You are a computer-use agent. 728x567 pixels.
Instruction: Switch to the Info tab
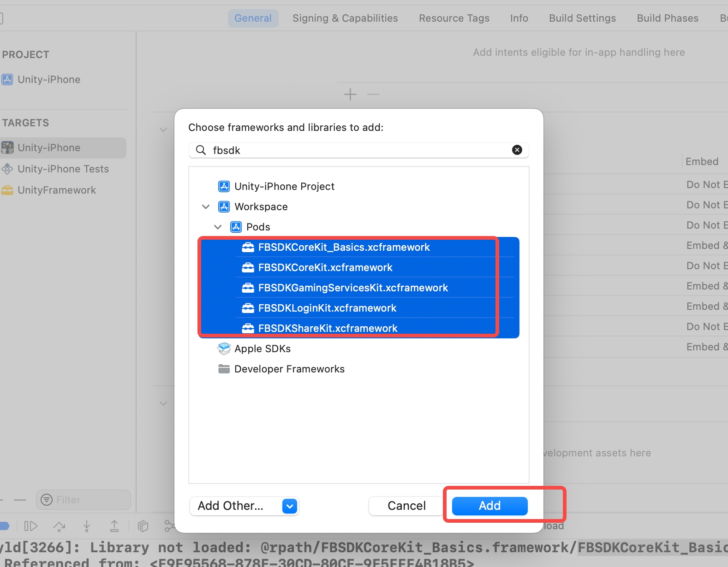[x=519, y=18]
